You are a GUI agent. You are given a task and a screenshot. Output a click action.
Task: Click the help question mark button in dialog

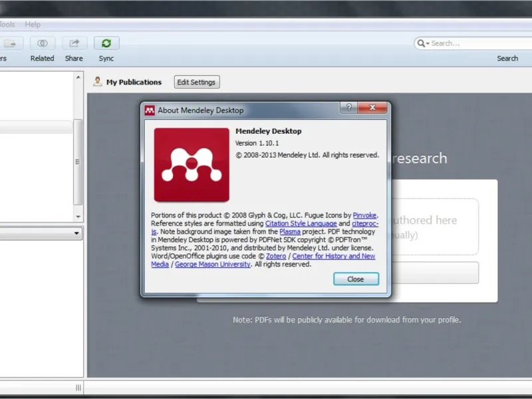(x=348, y=108)
